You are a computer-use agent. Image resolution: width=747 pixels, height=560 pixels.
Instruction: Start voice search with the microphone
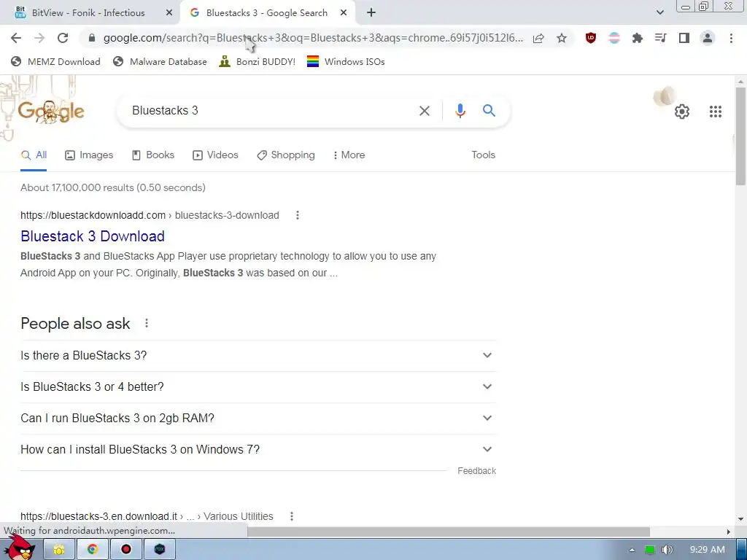pos(460,111)
